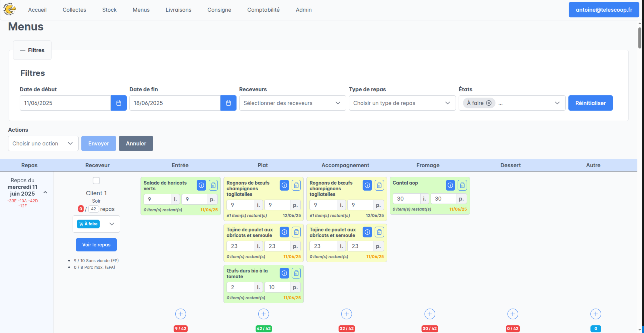Show info for Œufs durs bio à la tomate

pyautogui.click(x=284, y=273)
